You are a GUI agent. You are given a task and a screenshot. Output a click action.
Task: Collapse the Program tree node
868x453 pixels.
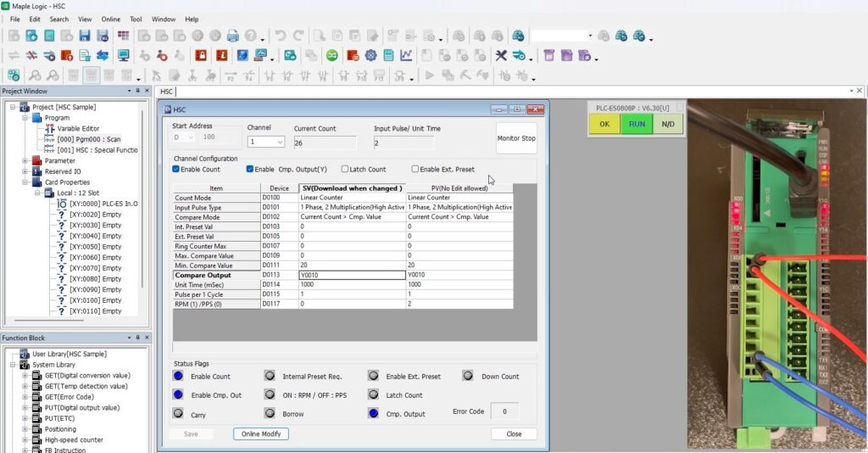[25, 118]
